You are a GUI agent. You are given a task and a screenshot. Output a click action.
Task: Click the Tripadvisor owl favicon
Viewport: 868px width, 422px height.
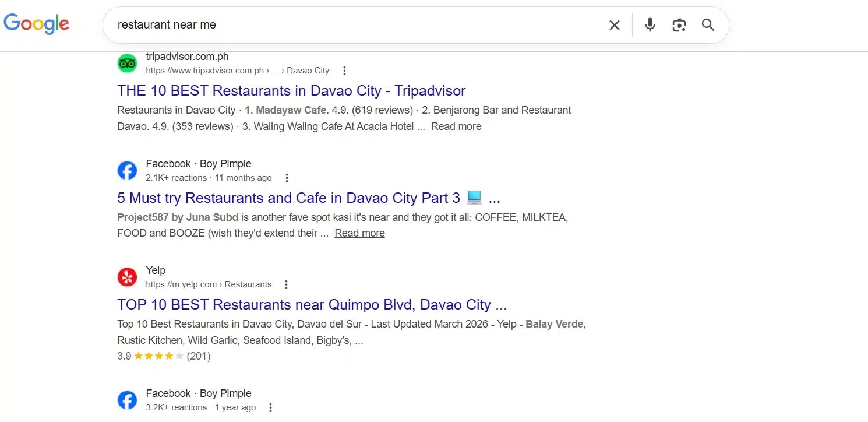(127, 63)
